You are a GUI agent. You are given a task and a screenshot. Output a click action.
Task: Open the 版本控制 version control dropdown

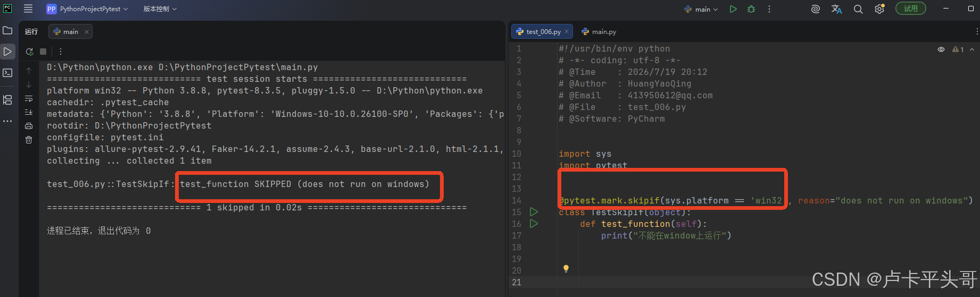(x=160, y=9)
